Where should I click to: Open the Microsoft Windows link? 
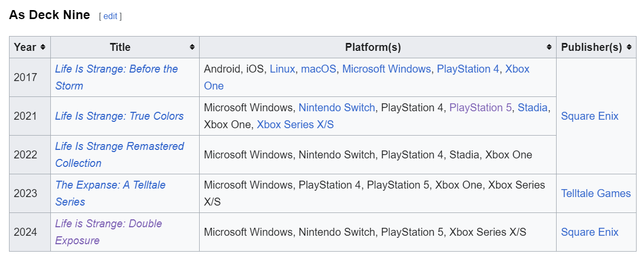click(386, 69)
